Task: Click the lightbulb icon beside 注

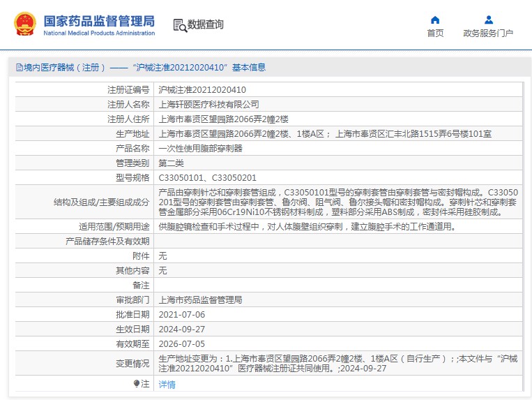Action: (x=137, y=384)
